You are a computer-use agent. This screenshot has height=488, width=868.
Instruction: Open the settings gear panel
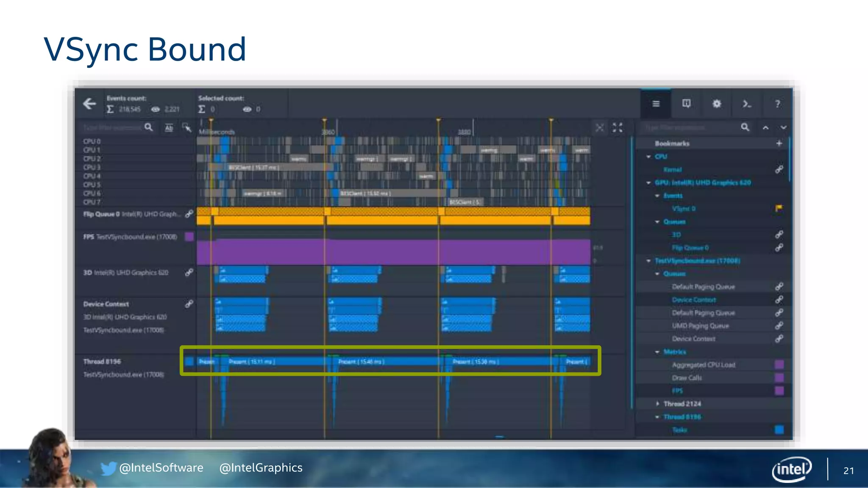[x=716, y=104]
